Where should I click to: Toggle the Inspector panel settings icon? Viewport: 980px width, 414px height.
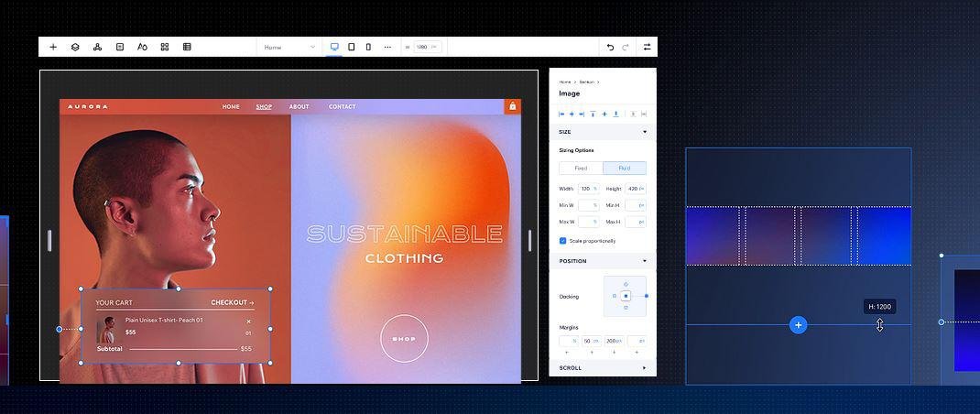coord(647,47)
